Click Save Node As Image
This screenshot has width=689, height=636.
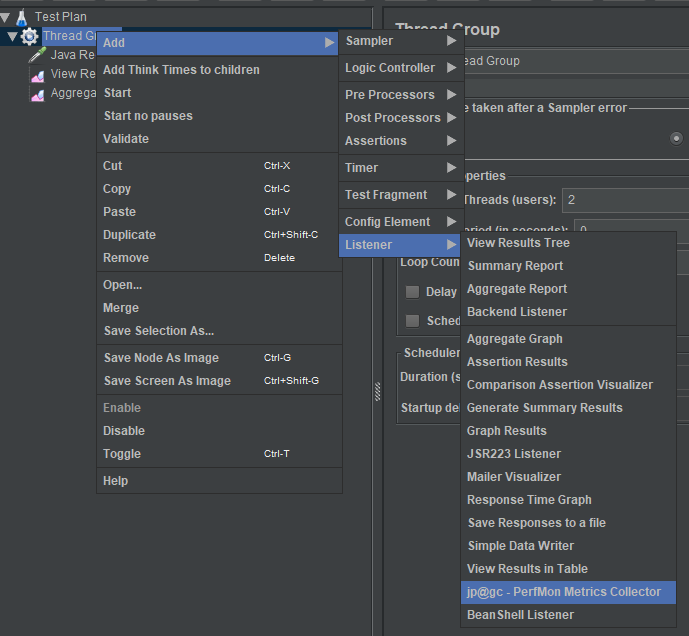[x=161, y=358]
